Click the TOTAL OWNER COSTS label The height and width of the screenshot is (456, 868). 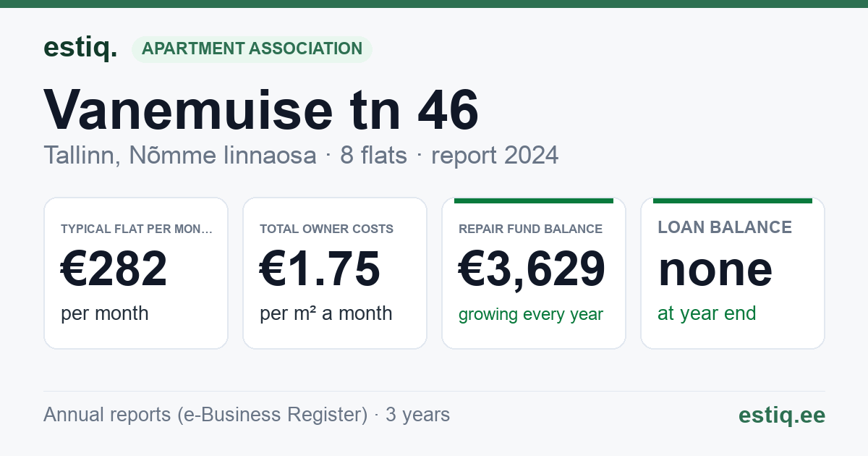pos(327,229)
